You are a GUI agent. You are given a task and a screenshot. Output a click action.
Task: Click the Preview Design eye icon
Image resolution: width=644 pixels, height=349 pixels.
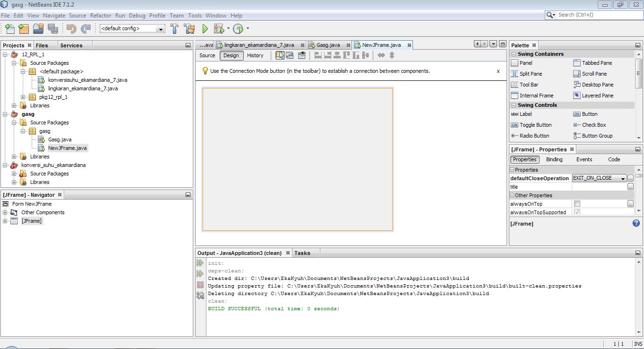point(302,55)
